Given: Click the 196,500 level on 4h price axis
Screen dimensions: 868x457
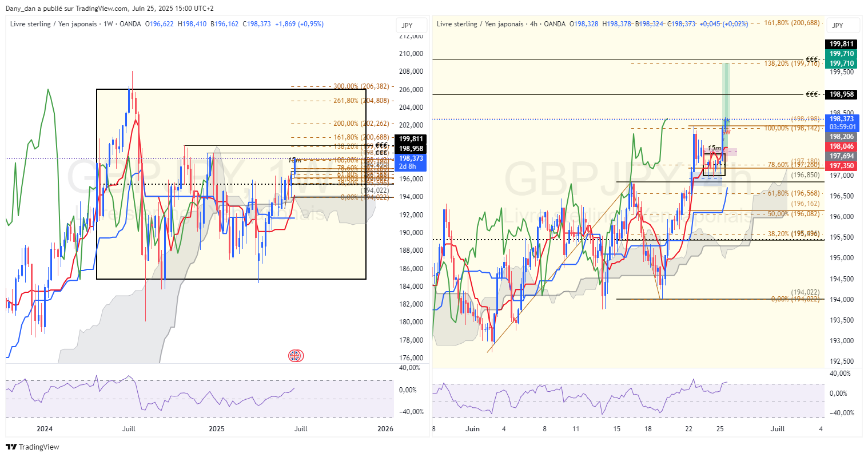Looking at the screenshot, I should (842, 196).
